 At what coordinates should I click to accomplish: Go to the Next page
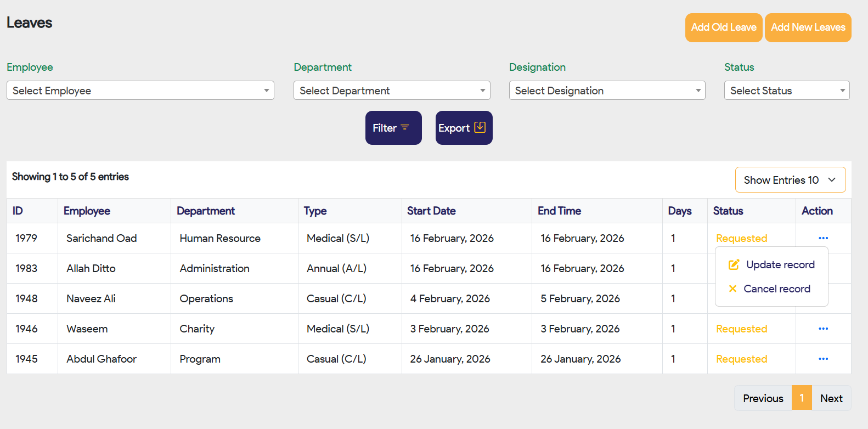click(x=831, y=398)
